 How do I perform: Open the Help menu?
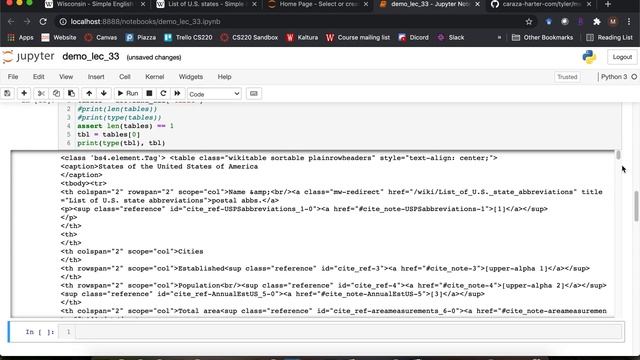224,77
